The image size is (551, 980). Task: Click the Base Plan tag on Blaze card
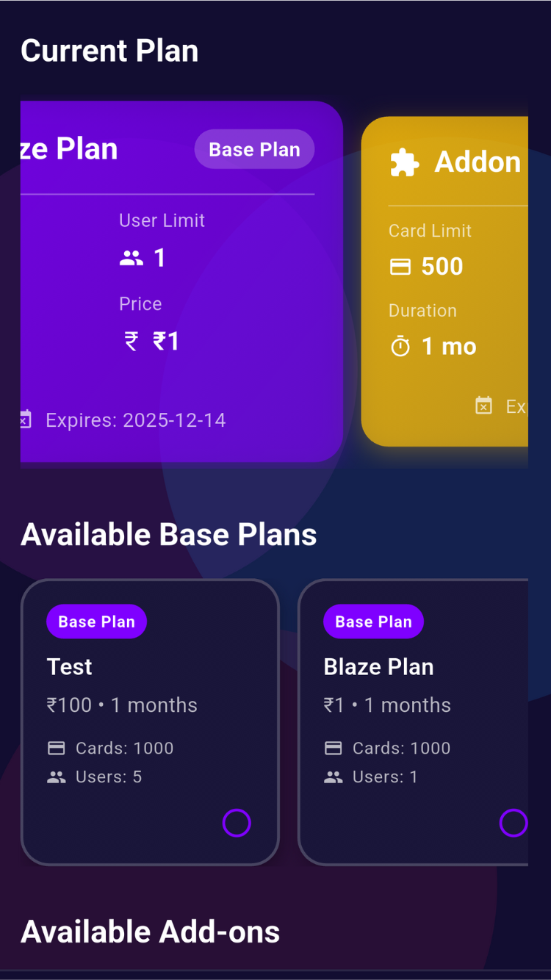(x=373, y=621)
